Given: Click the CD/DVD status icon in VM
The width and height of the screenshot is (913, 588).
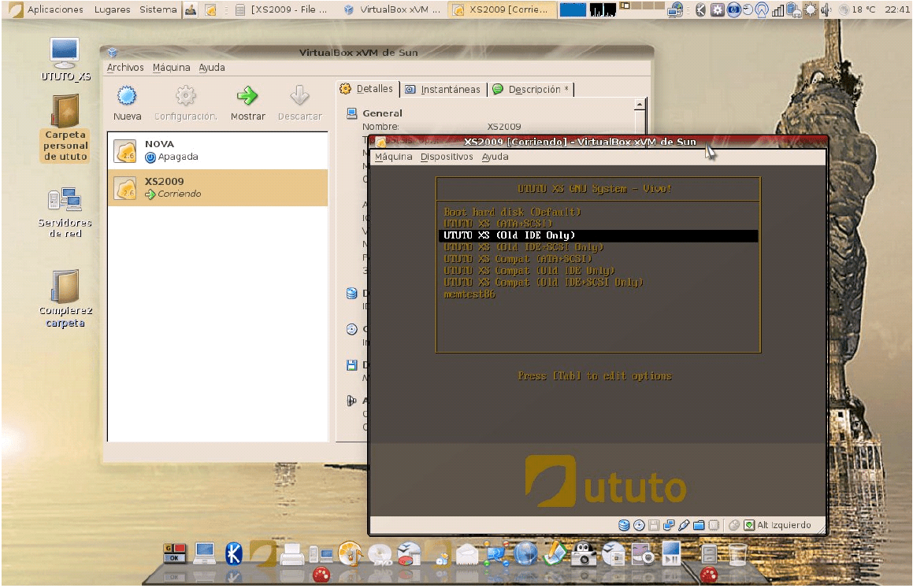Looking at the screenshot, I should pyautogui.click(x=639, y=525).
